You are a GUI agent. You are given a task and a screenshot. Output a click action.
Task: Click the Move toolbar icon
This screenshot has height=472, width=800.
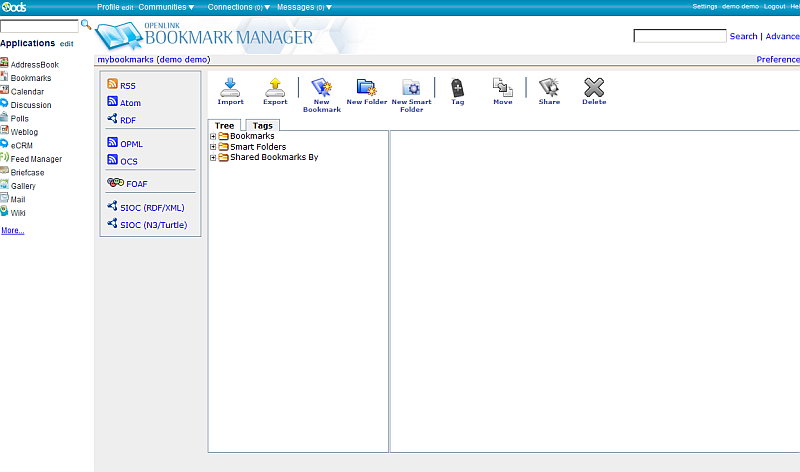(502, 88)
